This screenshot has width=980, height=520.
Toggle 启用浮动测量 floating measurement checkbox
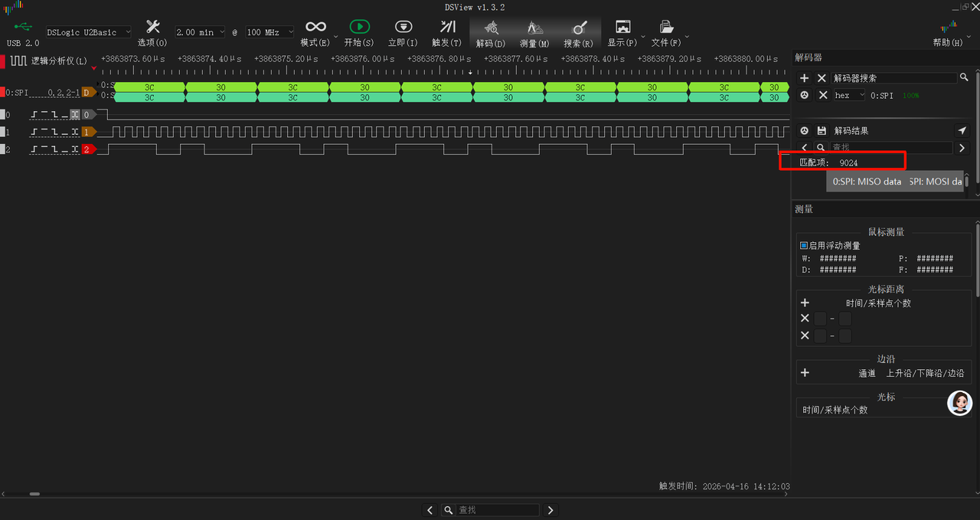click(x=804, y=246)
